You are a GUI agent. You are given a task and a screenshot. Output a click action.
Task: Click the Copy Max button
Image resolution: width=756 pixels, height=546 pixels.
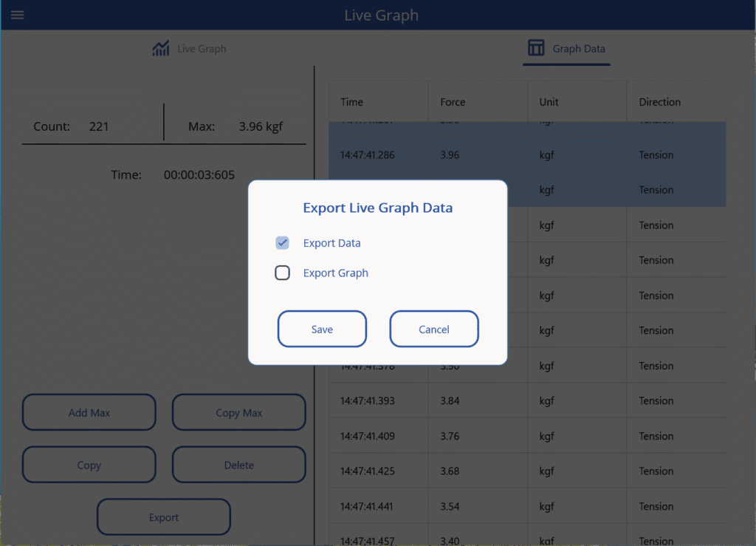pyautogui.click(x=238, y=413)
